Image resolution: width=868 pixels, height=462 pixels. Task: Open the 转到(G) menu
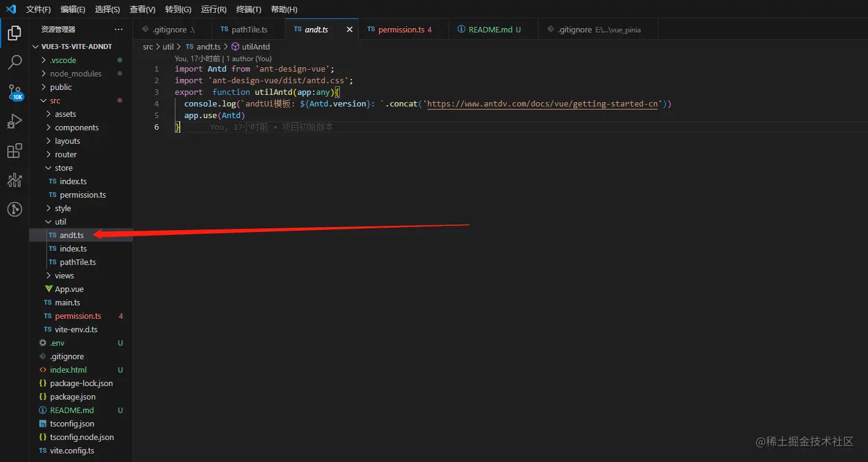[178, 9]
